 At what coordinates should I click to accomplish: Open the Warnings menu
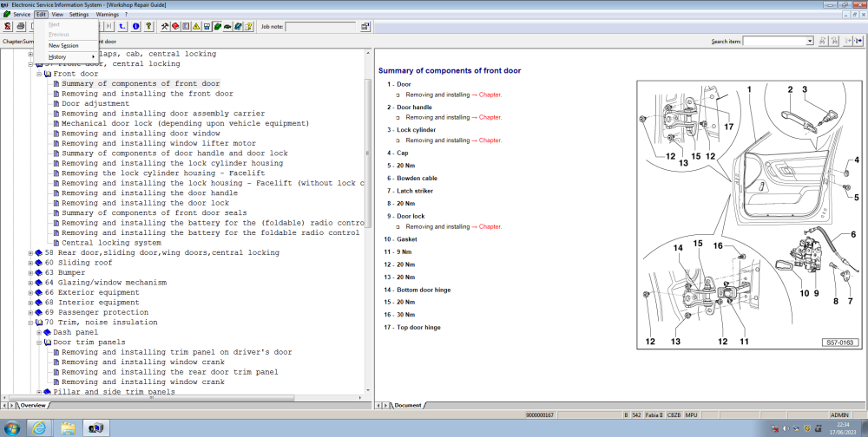tap(108, 15)
